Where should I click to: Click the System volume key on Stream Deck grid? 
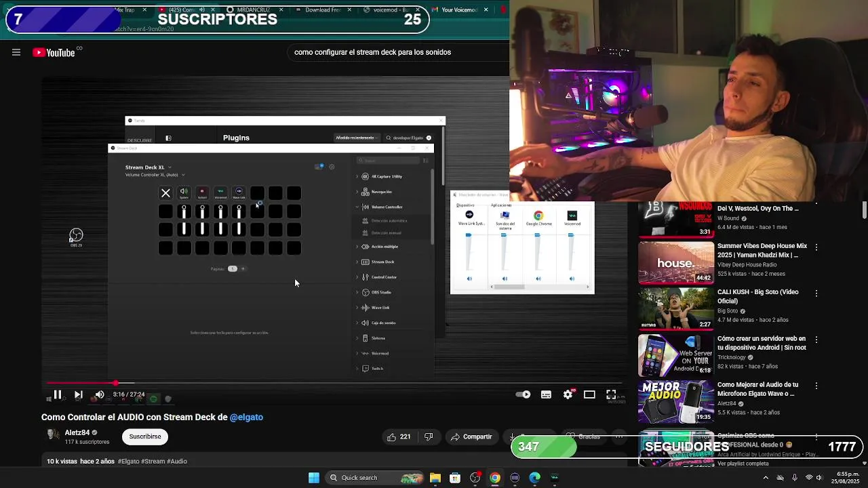(184, 193)
